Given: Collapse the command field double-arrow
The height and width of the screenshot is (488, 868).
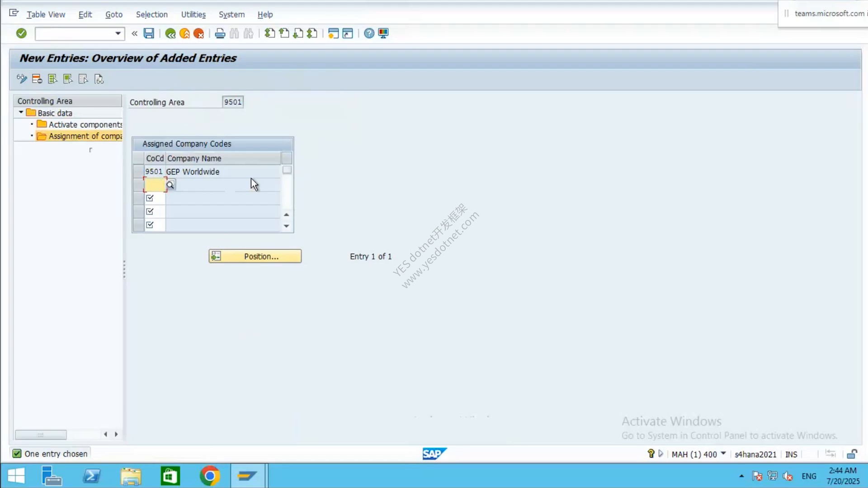Looking at the screenshot, I should [134, 33].
